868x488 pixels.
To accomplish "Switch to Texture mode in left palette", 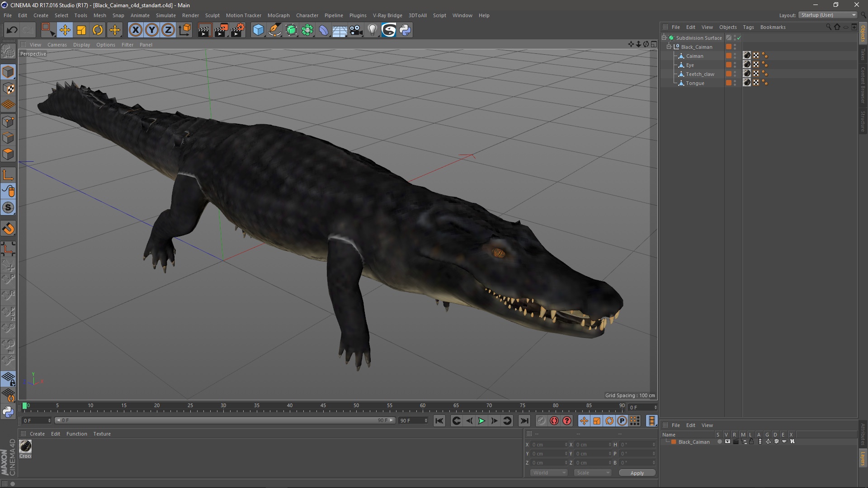I will [x=8, y=89].
